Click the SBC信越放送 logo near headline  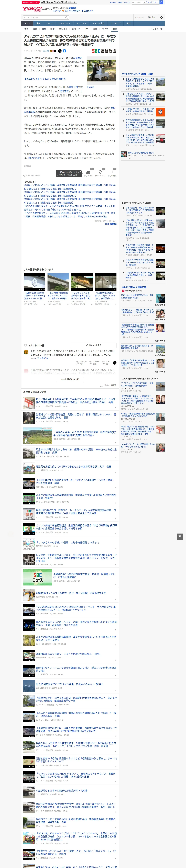tap(104, 51)
